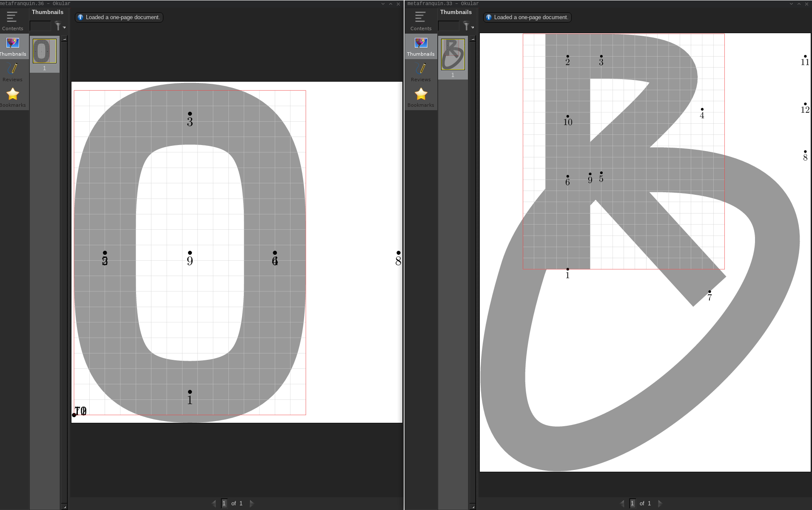Select Thumbnails sidebar icon in left window
812x510 pixels.
click(13, 47)
